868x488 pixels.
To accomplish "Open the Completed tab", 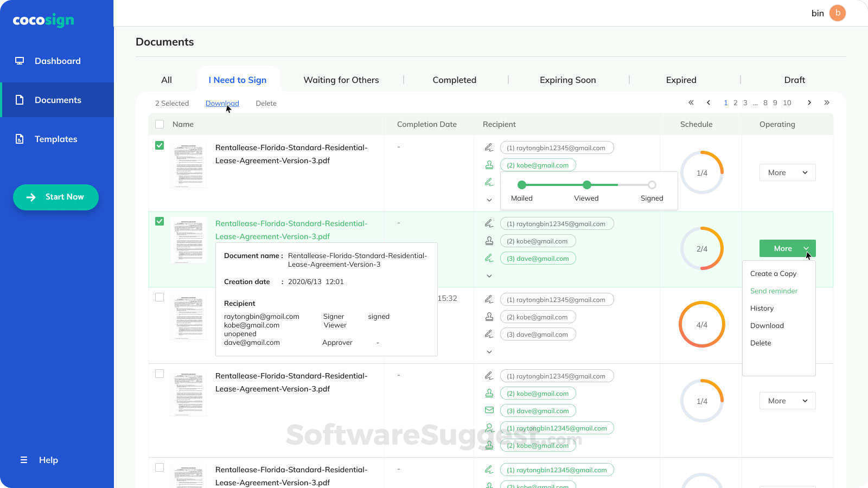I will pos(455,80).
